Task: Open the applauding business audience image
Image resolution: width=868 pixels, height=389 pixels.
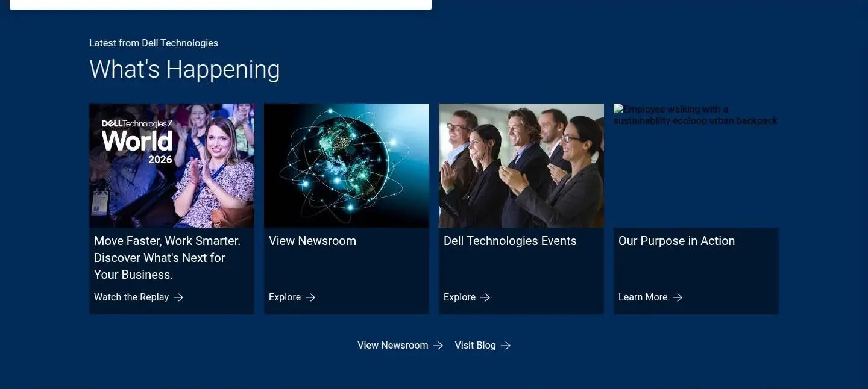Action: (521, 166)
